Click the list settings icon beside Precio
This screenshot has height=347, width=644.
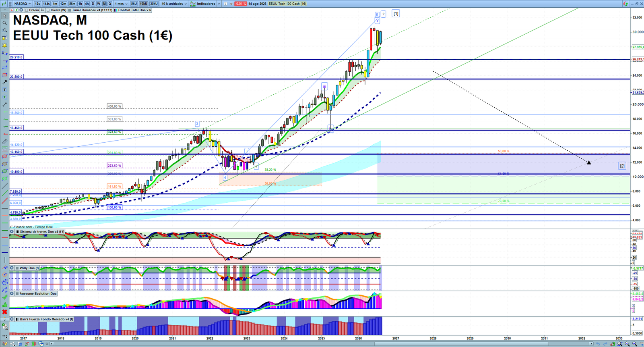pos(42,10)
